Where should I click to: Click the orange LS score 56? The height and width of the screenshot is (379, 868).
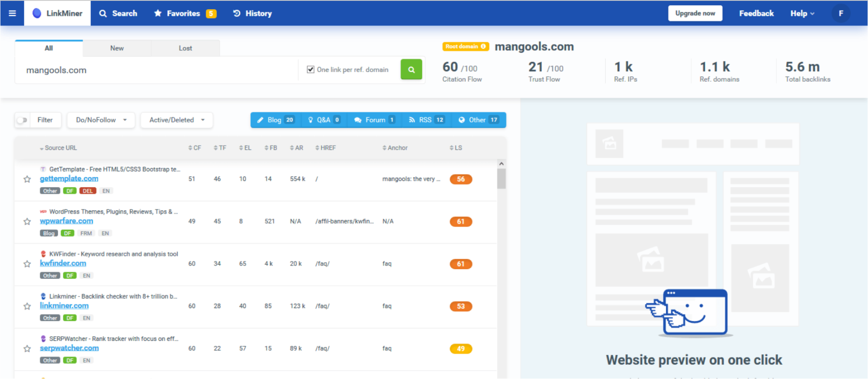click(461, 179)
